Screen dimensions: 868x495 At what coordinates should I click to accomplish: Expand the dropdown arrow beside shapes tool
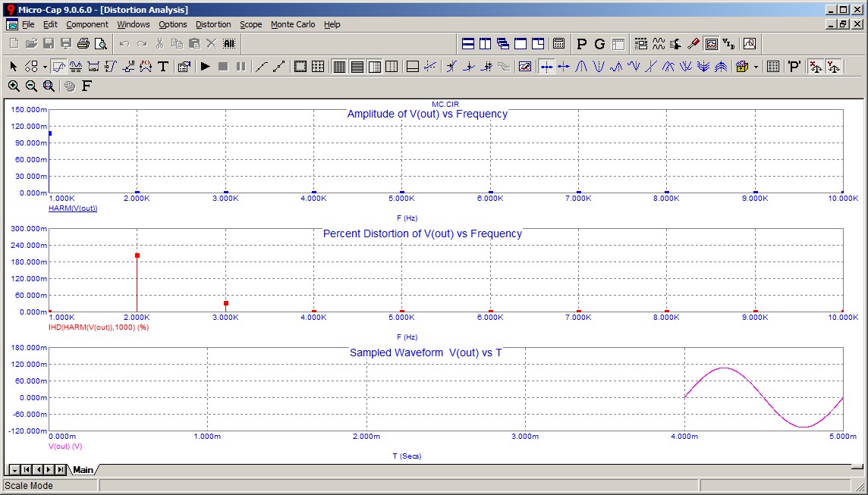click(45, 67)
